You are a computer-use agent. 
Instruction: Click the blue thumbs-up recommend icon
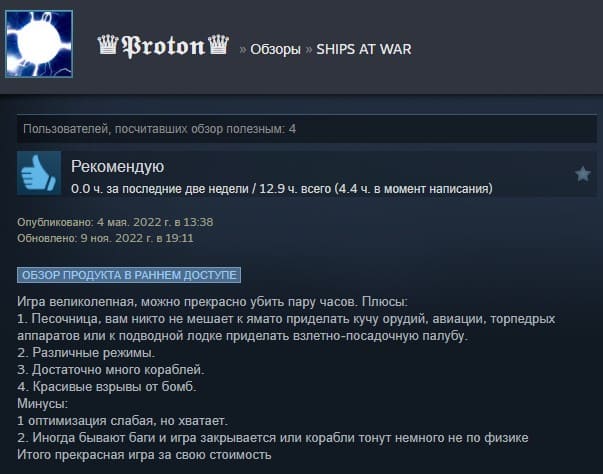(x=39, y=173)
